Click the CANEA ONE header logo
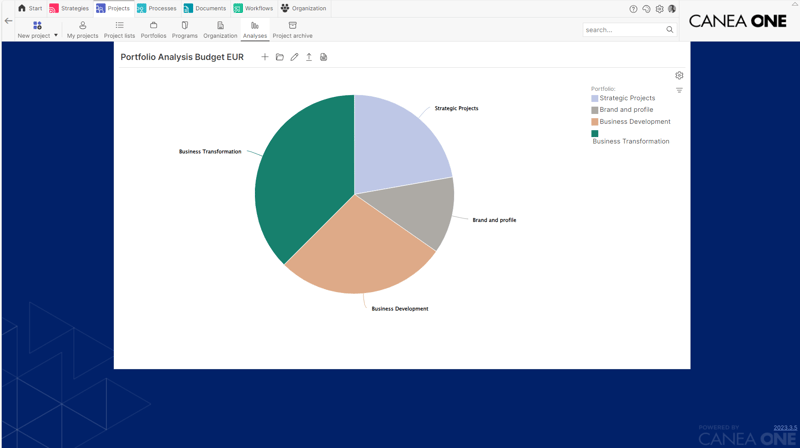Viewport: 800px width, 448px height. (x=737, y=21)
